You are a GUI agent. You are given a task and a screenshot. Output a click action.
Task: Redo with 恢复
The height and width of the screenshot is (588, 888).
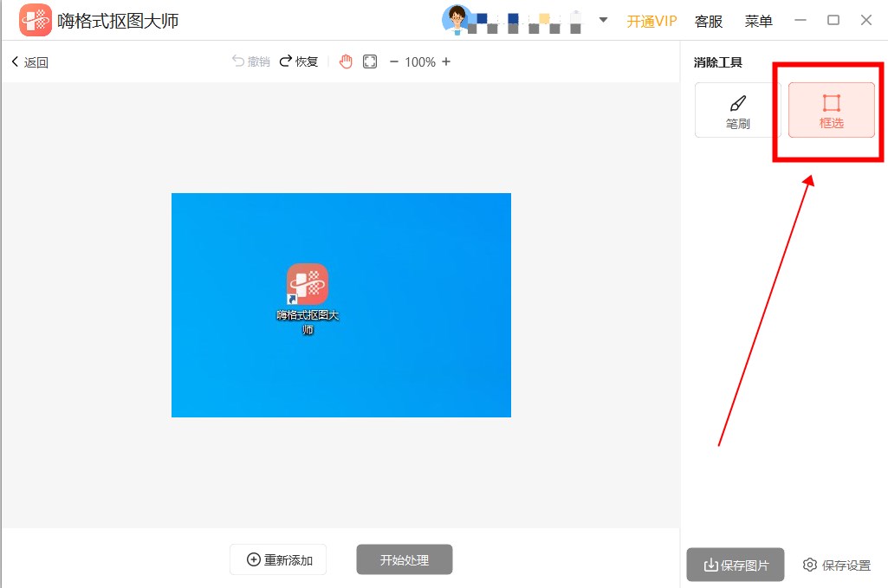(x=299, y=61)
